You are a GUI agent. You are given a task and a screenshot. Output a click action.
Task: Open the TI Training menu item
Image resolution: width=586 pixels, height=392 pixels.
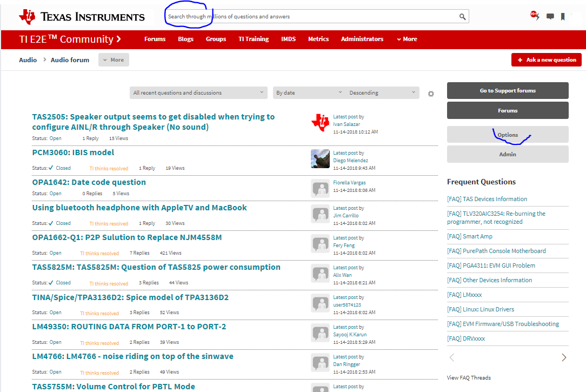click(x=254, y=39)
